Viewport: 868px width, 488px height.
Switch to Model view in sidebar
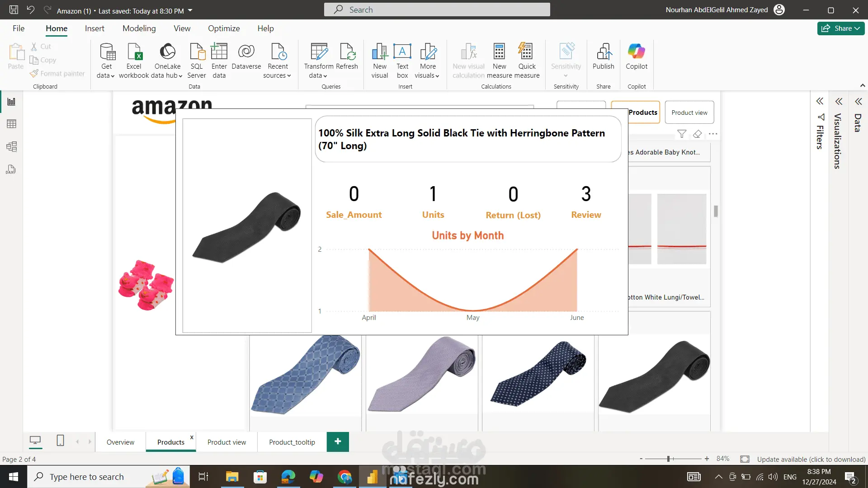tap(11, 147)
